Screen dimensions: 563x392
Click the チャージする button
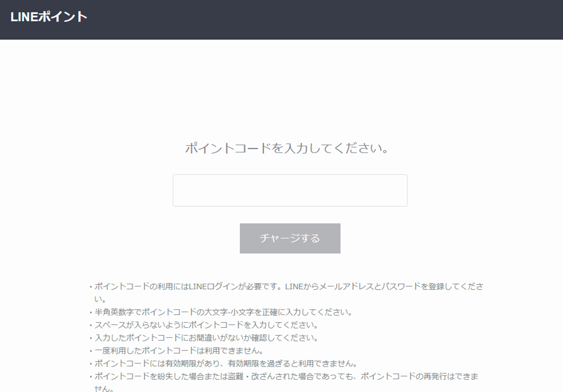click(x=290, y=238)
